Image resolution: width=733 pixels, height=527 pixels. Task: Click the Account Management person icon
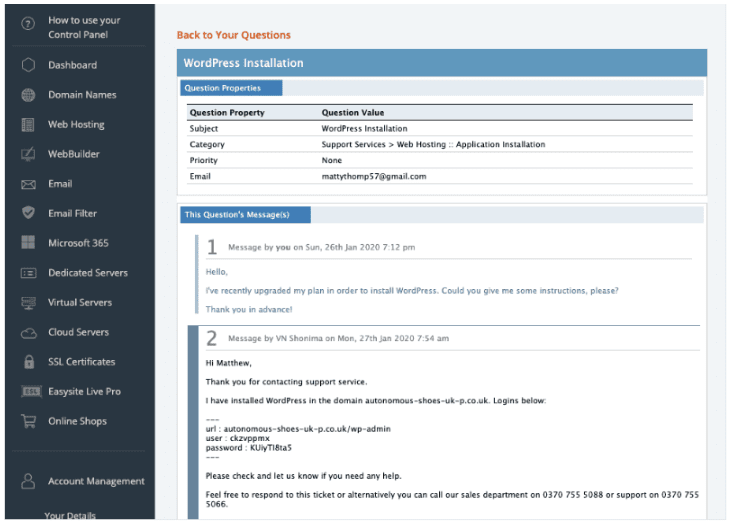(28, 481)
